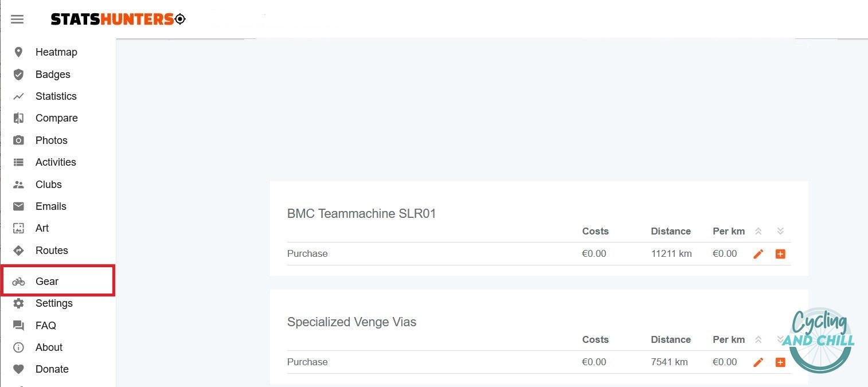The image size is (868, 387).
Task: Click the Clubs people icon
Action: click(18, 184)
